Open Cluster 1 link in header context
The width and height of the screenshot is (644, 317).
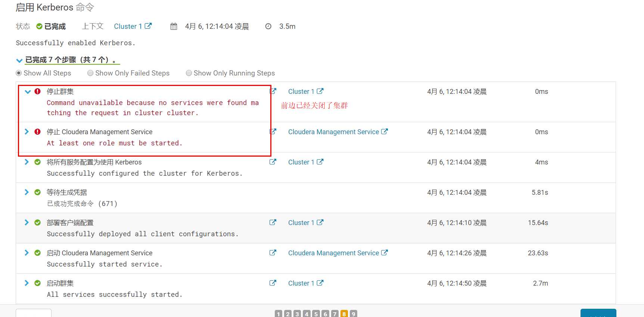[128, 26]
